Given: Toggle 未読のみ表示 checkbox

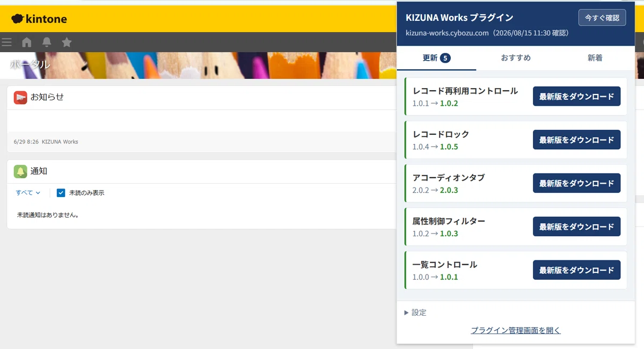Looking at the screenshot, I should tap(61, 193).
